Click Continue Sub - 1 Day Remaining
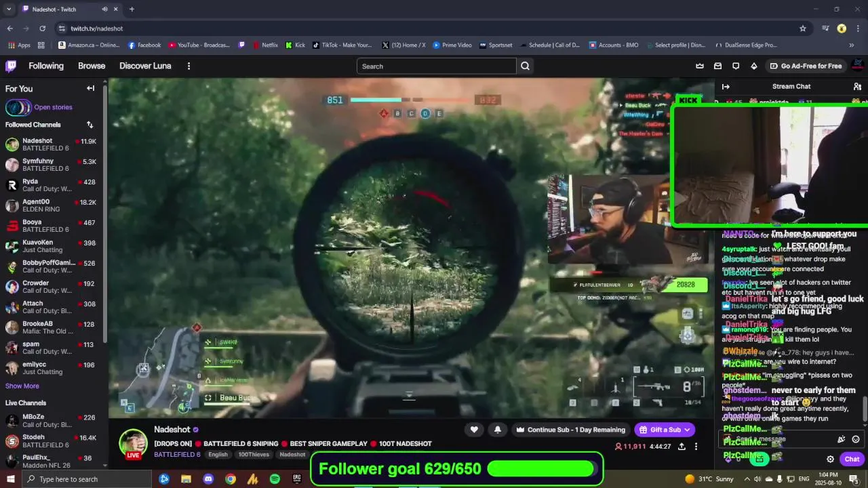Screen dimensions: 868x488 (570, 430)
